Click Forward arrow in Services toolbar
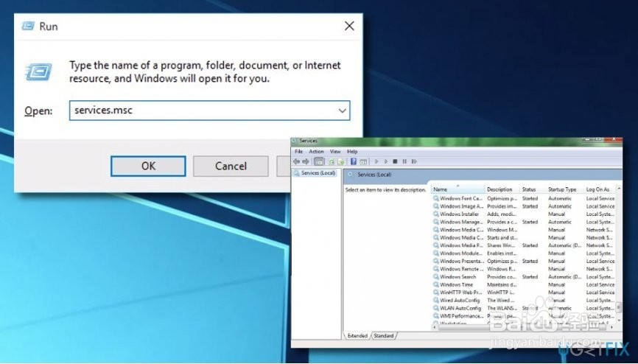Image resolution: width=638 pixels, height=364 pixels. pos(306,161)
